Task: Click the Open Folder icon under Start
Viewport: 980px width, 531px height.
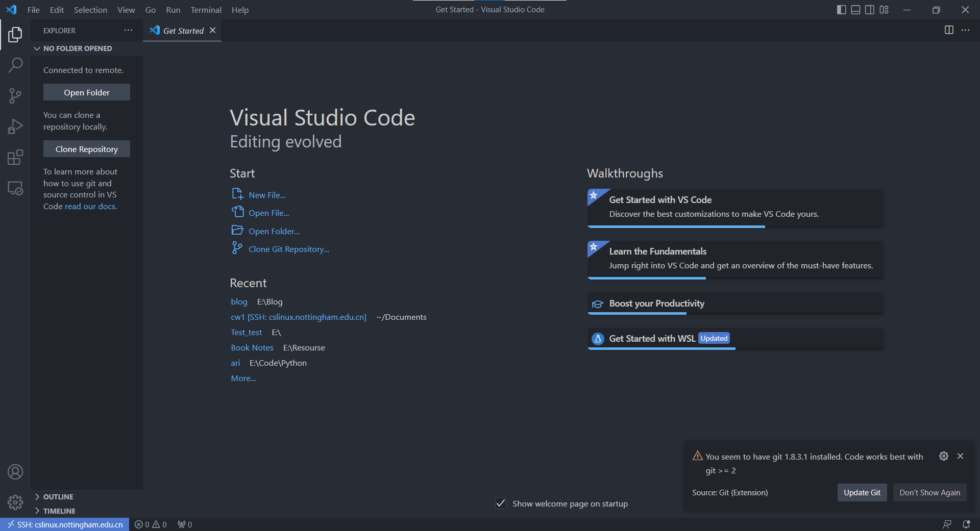Action: 237,230
